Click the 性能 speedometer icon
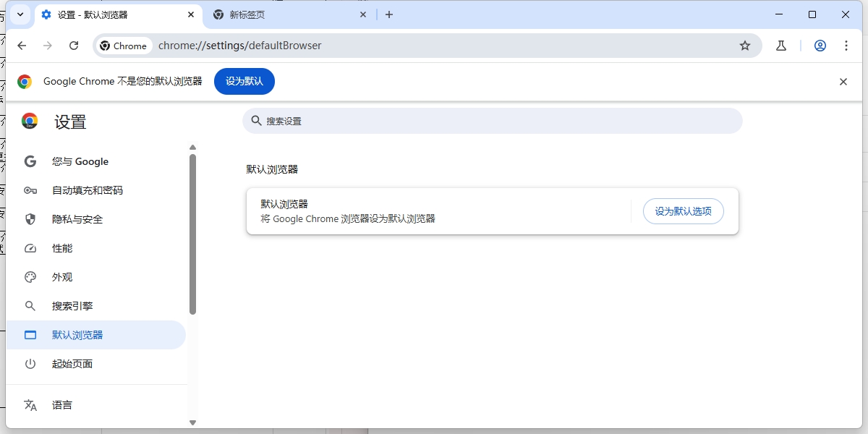 (x=30, y=248)
